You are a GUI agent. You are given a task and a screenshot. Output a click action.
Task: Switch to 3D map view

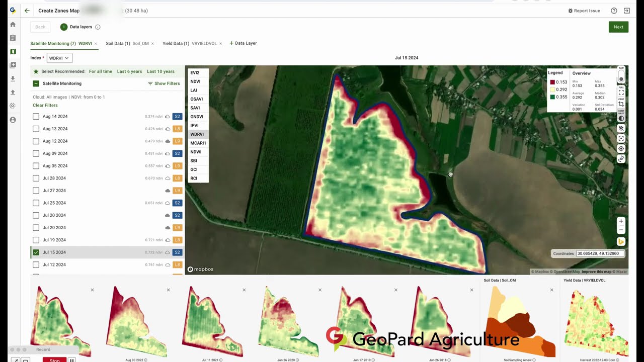[621, 159]
